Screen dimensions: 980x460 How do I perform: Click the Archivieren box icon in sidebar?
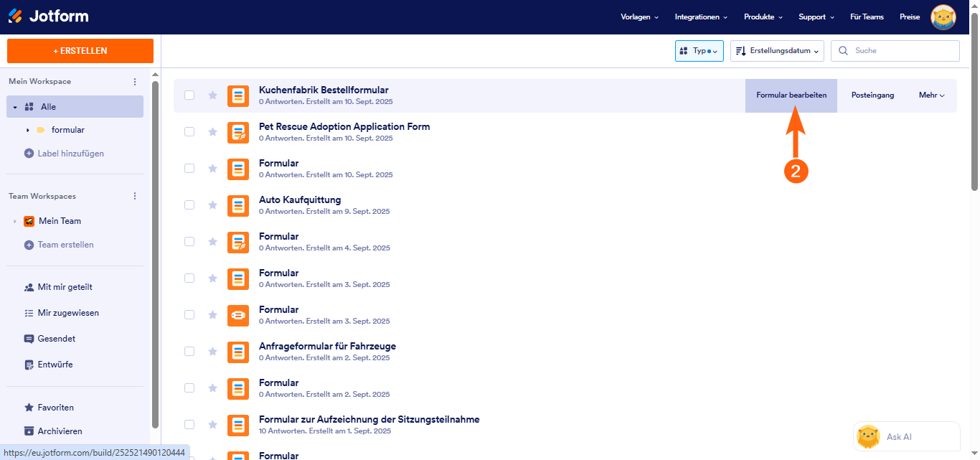29,431
